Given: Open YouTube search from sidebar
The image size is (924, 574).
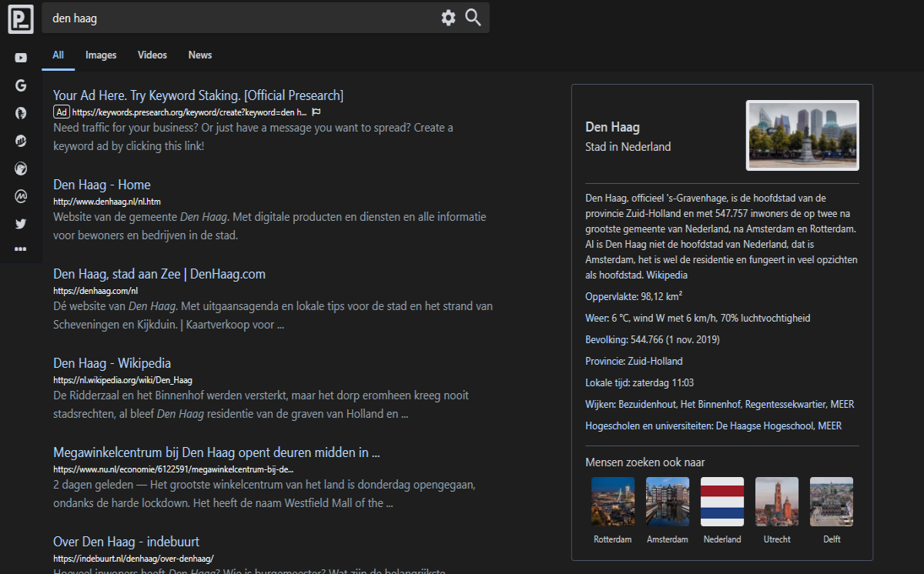Looking at the screenshot, I should click(x=21, y=58).
